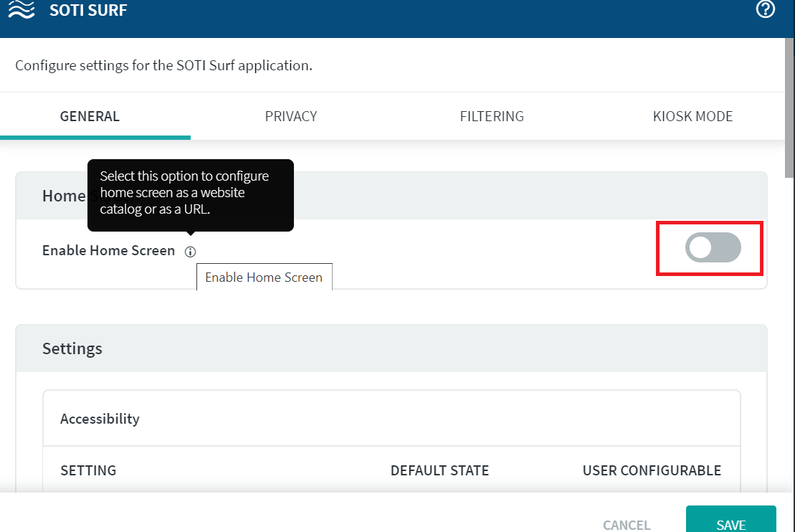Select the GENERAL tab
Screen dimensions: 795x532
tap(90, 116)
